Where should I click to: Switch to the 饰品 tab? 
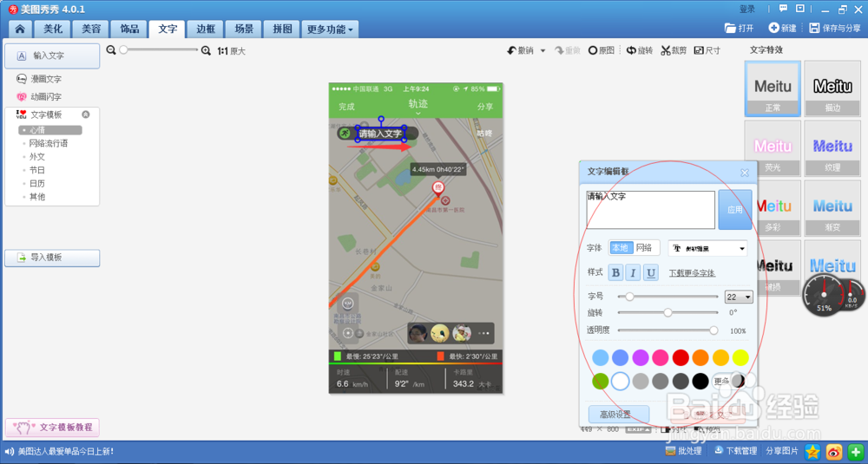click(x=129, y=29)
